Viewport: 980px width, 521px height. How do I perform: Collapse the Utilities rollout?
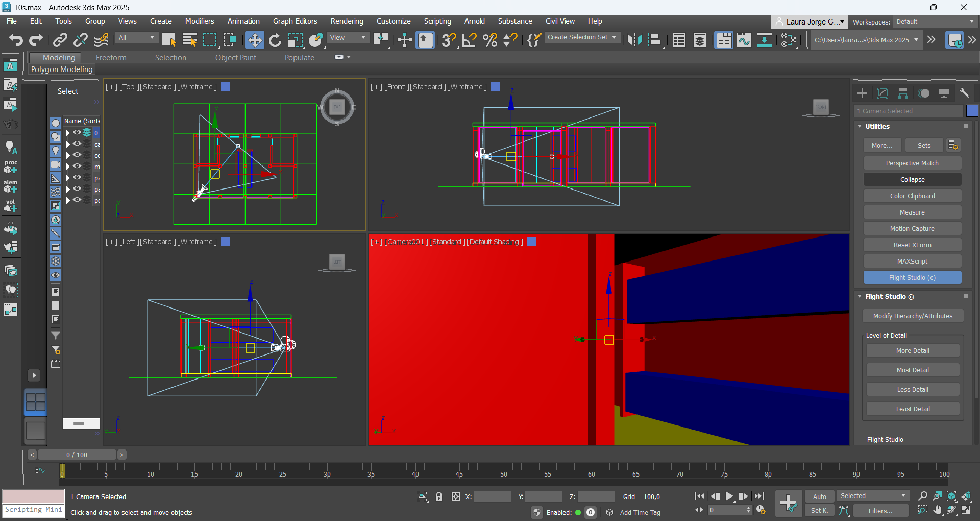[x=860, y=126]
